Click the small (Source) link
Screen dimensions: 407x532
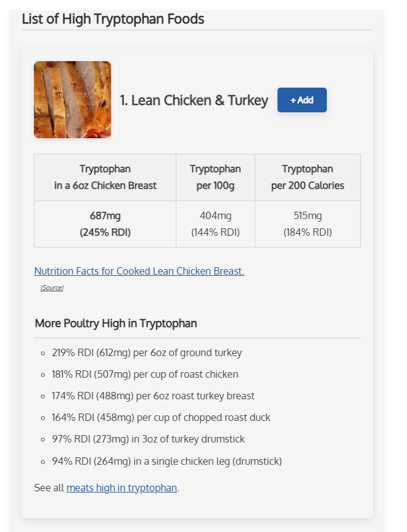click(52, 288)
